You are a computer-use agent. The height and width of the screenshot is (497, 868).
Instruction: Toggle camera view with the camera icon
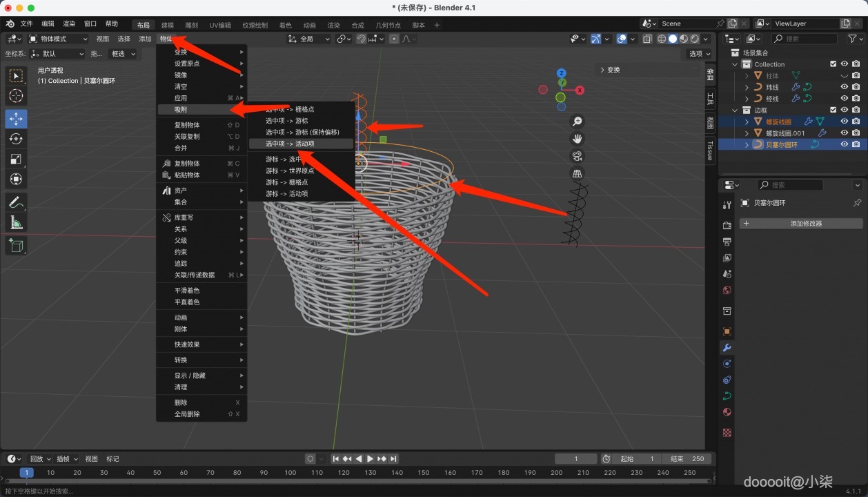click(x=578, y=156)
